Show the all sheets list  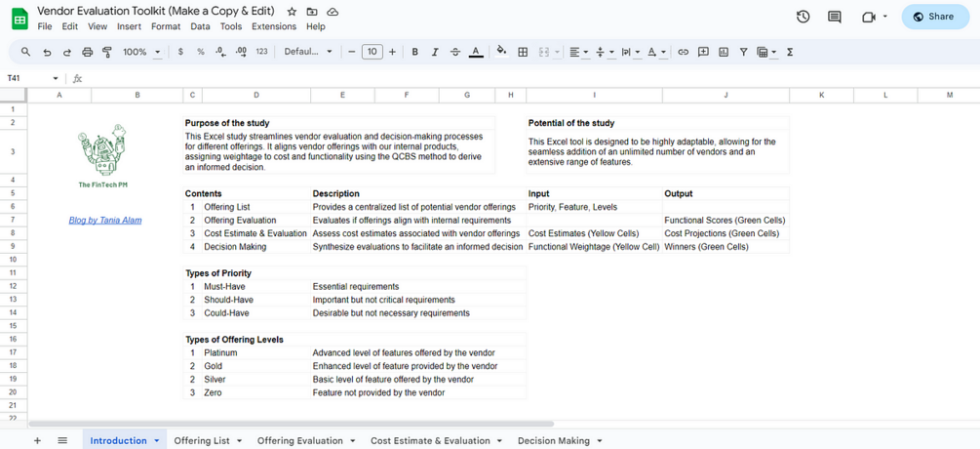[62, 440]
